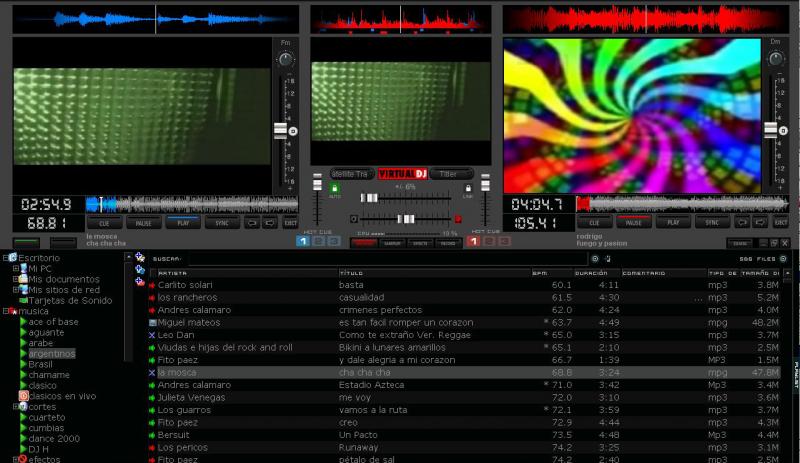This screenshot has height=463, width=800.
Task: Pause the right deck playback
Action: tap(633, 223)
